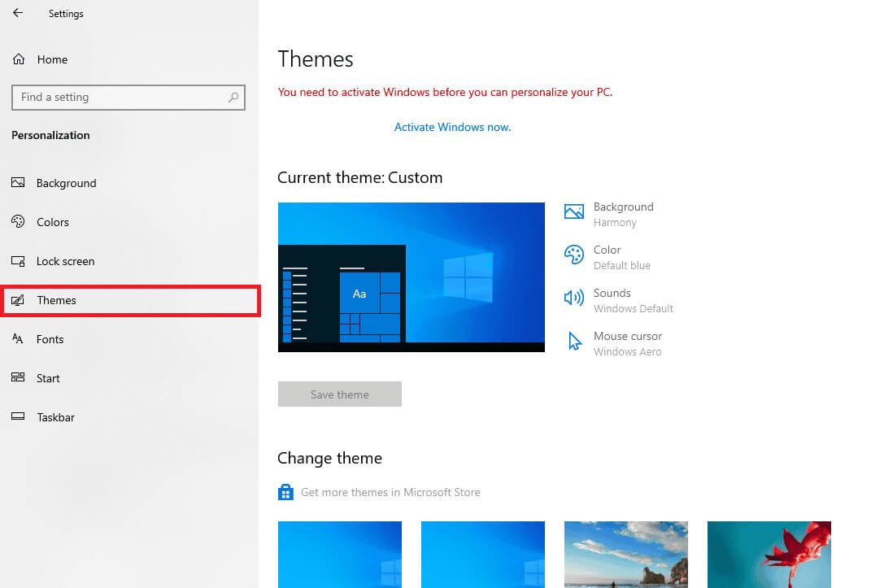This screenshot has width=884, height=588.
Task: Select the first blue Windows theme thumbnail
Action: tap(340, 555)
